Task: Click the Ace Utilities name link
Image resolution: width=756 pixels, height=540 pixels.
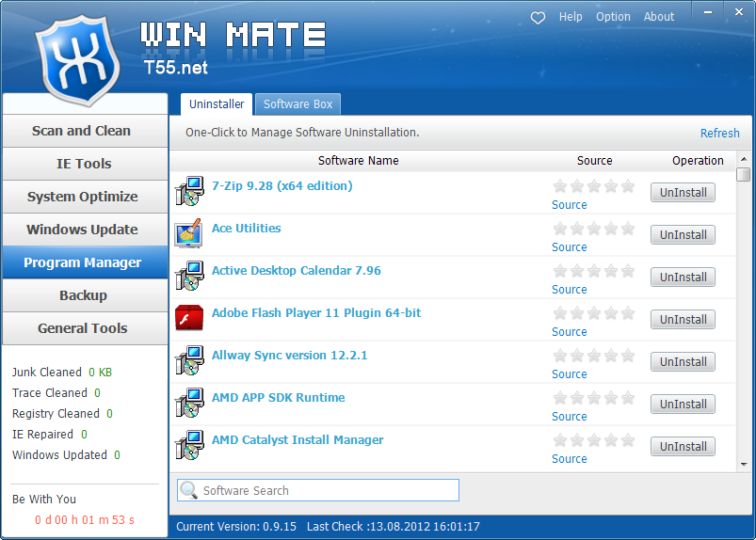Action: (x=247, y=229)
